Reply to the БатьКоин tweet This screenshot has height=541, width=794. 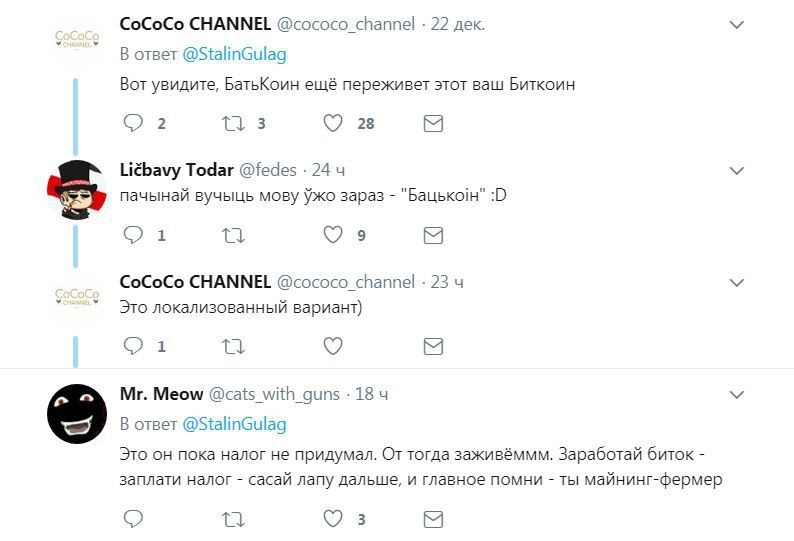[133, 123]
